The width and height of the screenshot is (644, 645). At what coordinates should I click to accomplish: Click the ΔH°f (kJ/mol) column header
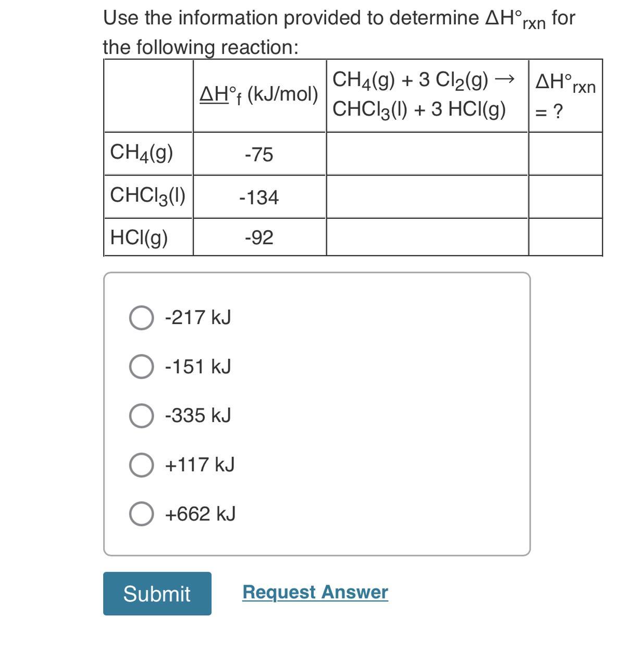(259, 95)
